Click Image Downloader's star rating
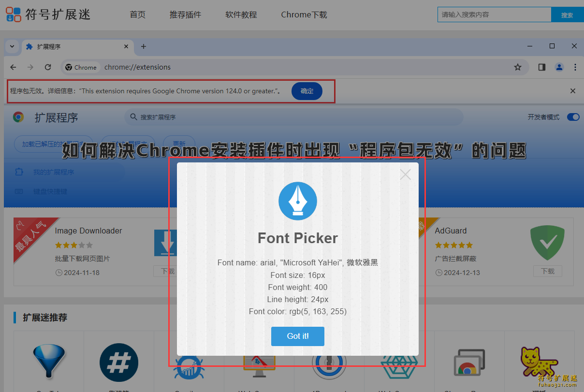Image resolution: width=584 pixels, height=392 pixels. pos(73,245)
